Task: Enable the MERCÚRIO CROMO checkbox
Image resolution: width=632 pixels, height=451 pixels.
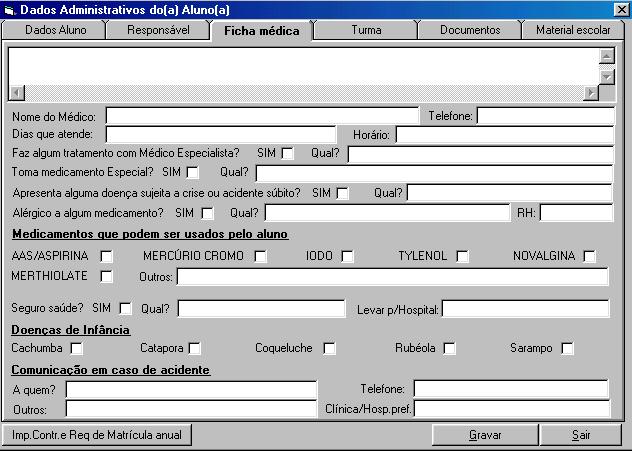Action: tap(260, 256)
